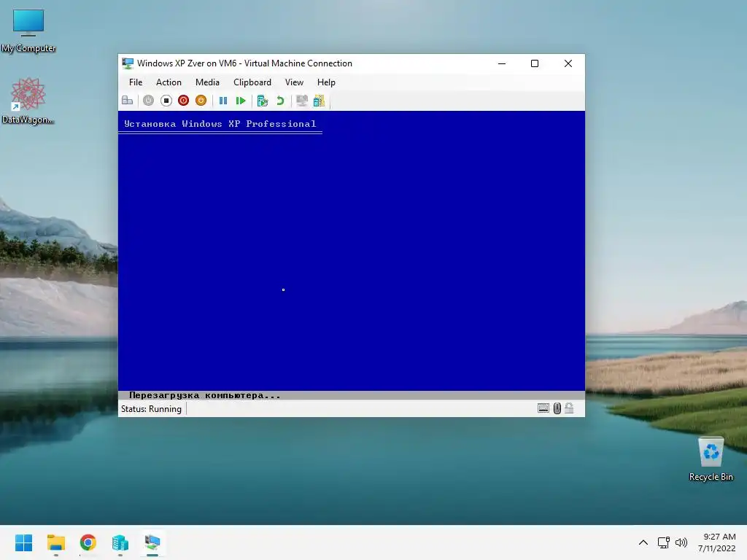This screenshot has height=560, width=747.
Task: Reset the VM with the green play icon
Action: tap(241, 101)
